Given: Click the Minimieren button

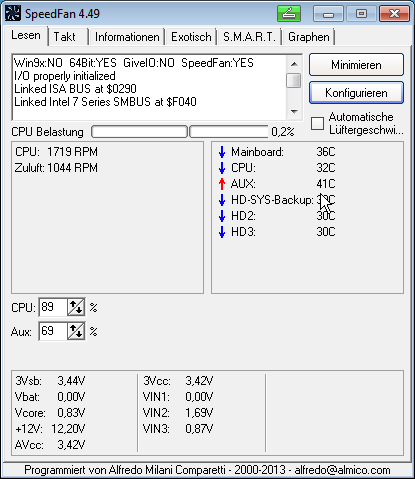Looking at the screenshot, I should [356, 65].
